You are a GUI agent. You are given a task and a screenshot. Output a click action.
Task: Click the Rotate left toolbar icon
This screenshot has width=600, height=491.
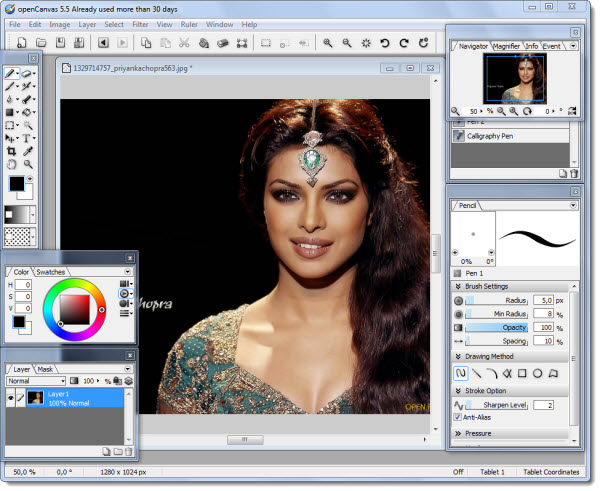385,42
